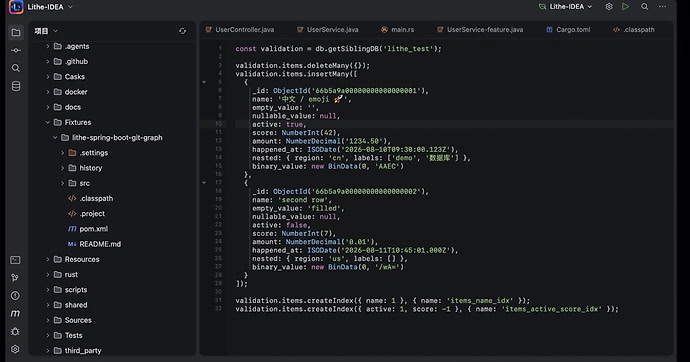Image resolution: width=690 pixels, height=362 pixels.
Task: Open the terminal panel icon
Action: [x=15, y=260]
